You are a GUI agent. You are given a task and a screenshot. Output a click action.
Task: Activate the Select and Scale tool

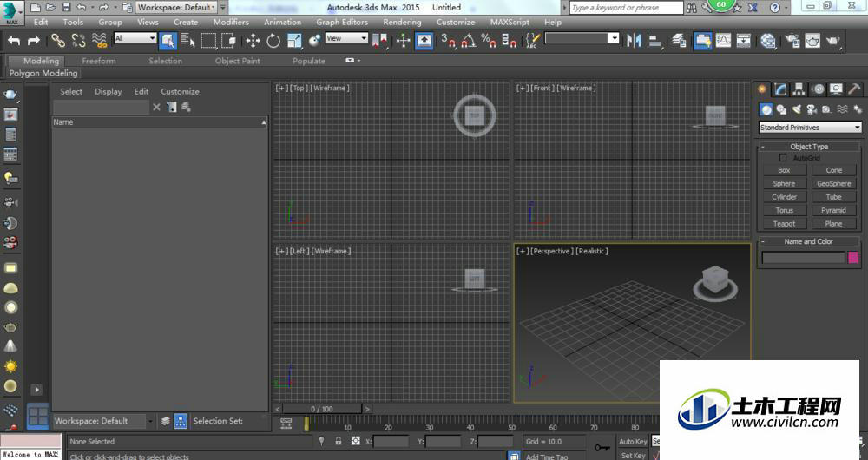click(294, 41)
